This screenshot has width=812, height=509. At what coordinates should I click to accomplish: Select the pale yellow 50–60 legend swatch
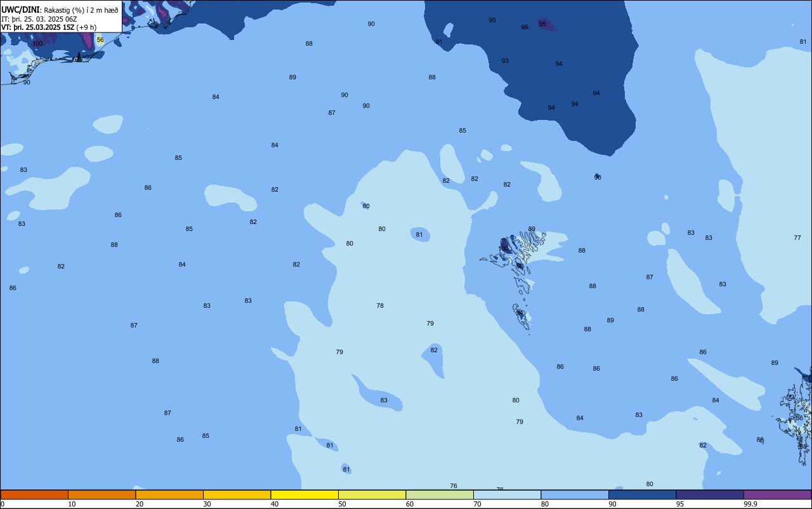pyautogui.click(x=372, y=494)
